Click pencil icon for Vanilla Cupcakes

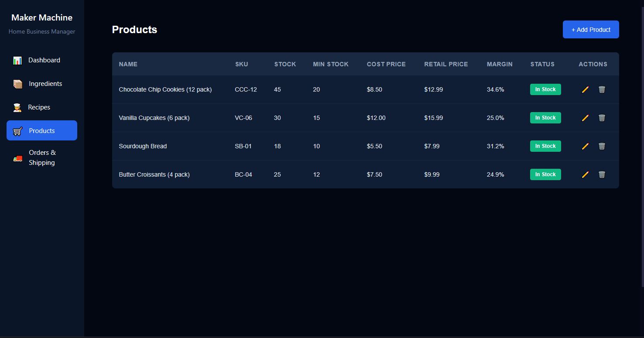coord(585,118)
